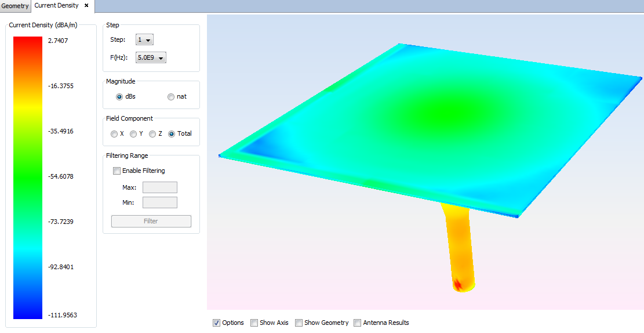Select Total field component
Image resolution: width=644 pixels, height=333 pixels.
172,134
